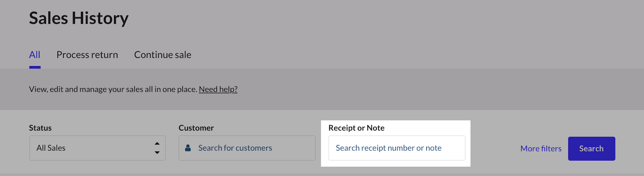This screenshot has width=644, height=176.
Task: Click the Customer field label
Action: 196,128
